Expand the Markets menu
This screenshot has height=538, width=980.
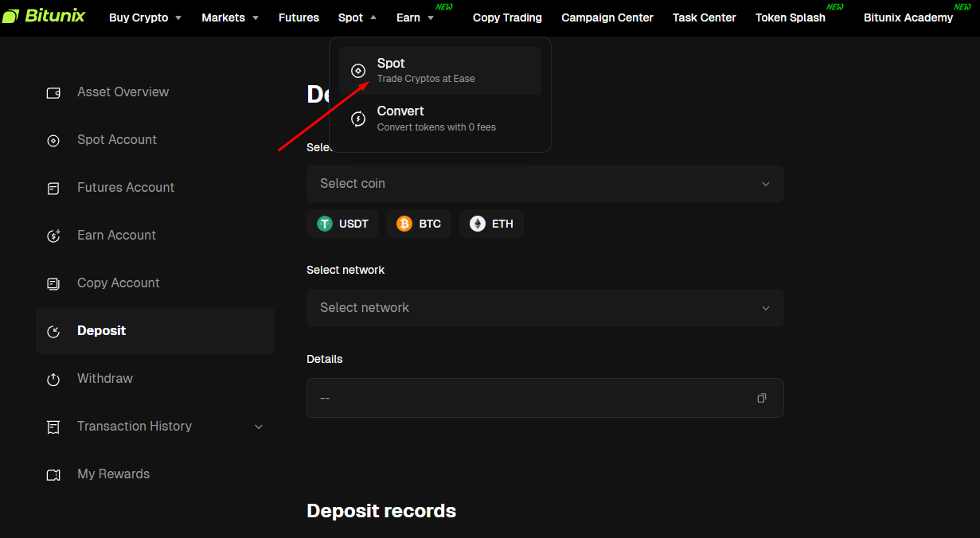tap(230, 18)
